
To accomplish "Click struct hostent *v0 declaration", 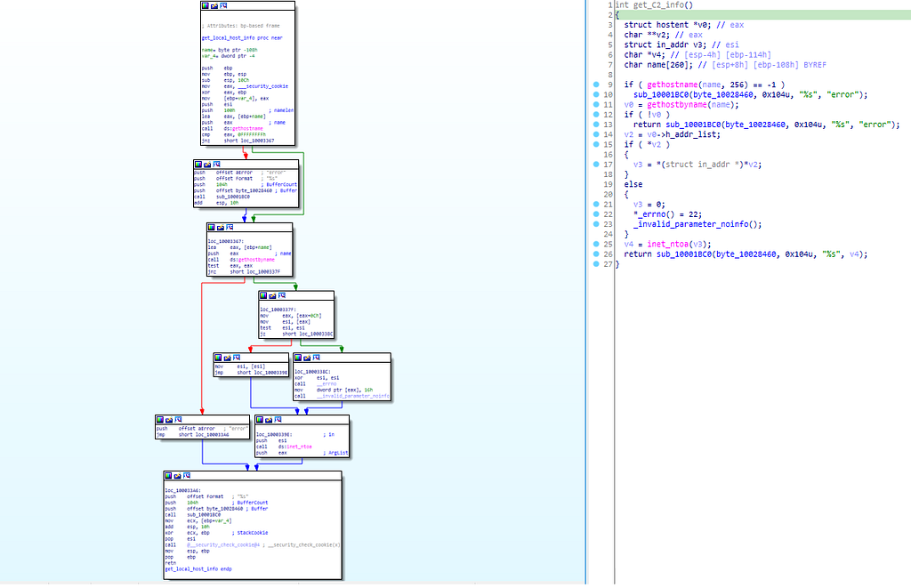I will coord(667,24).
